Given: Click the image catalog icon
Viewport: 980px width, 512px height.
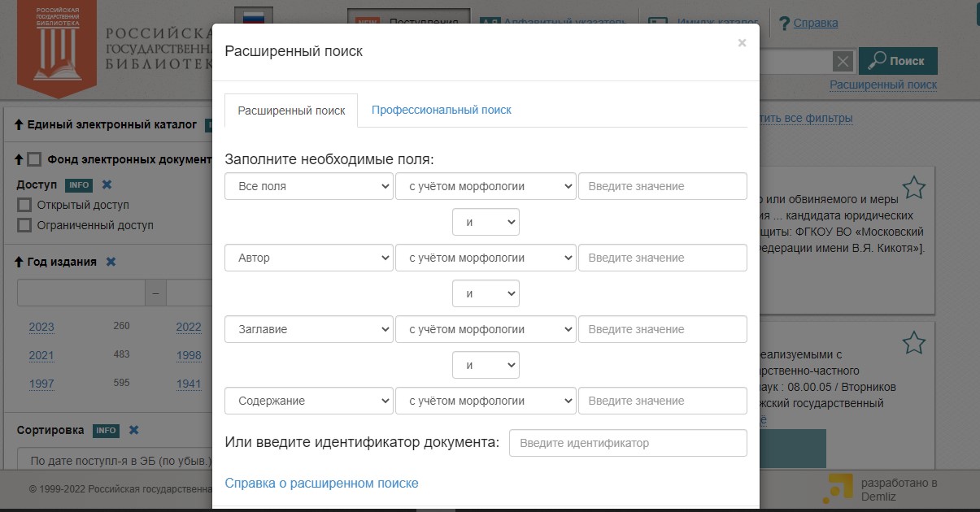Looking at the screenshot, I should coord(658,23).
